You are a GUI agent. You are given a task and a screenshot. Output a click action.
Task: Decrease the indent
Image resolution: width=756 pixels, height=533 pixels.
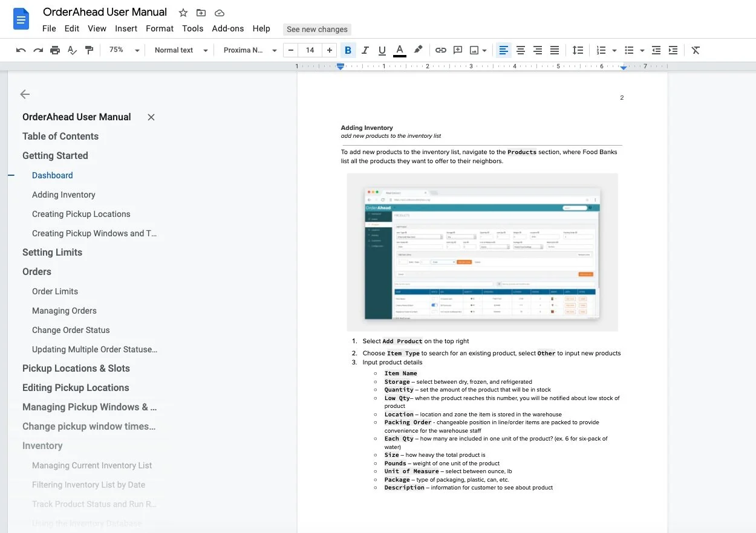pos(656,50)
